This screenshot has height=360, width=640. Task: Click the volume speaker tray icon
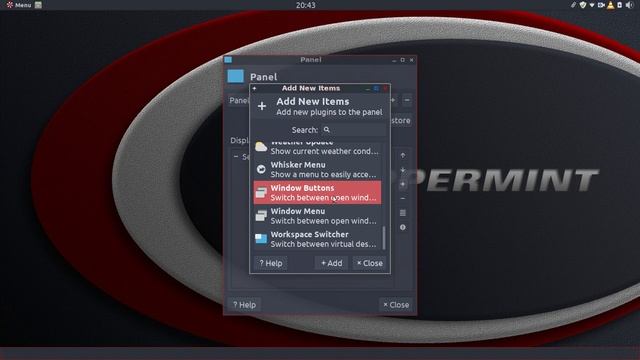point(630,5)
